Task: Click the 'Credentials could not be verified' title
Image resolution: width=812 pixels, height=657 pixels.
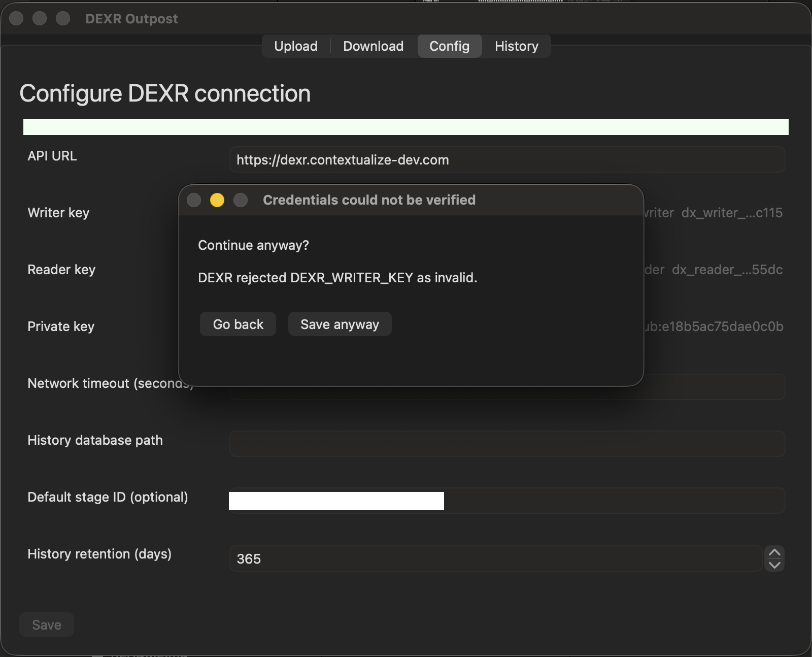Action: pos(369,200)
